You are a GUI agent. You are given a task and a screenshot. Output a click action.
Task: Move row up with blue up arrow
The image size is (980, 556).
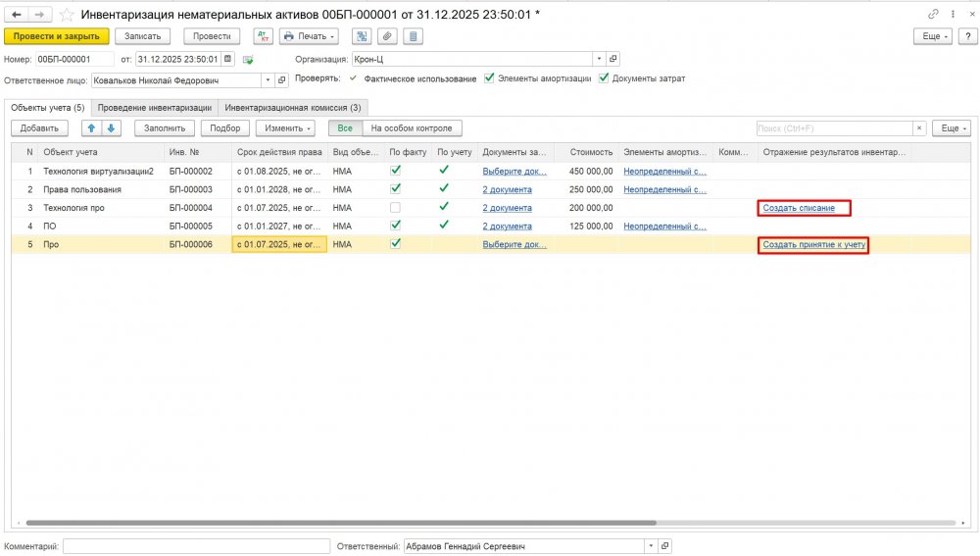91,128
